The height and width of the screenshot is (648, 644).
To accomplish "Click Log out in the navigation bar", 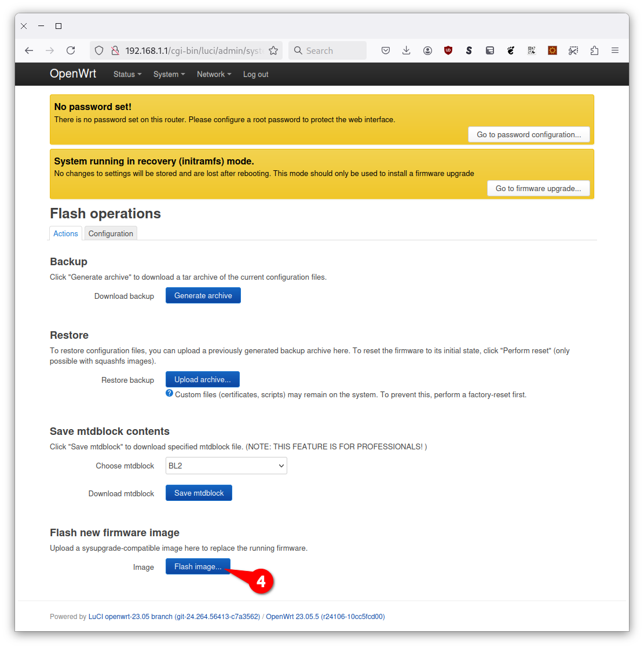I will 255,74.
